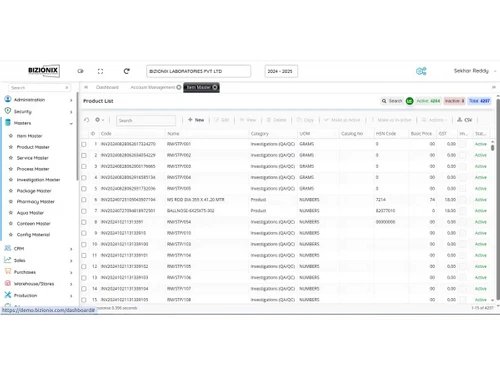Switch to the Dashboard tab
Viewport: 500px width, 375px height.
[107, 87]
